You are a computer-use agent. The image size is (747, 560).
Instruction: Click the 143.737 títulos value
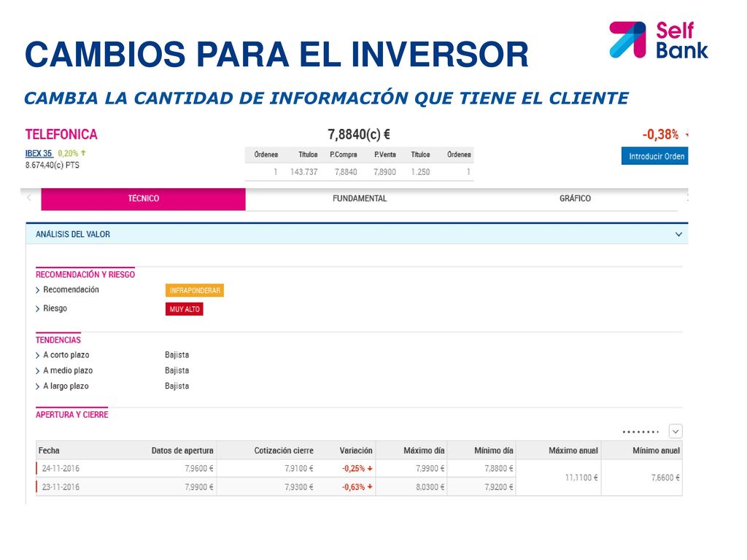(304, 172)
